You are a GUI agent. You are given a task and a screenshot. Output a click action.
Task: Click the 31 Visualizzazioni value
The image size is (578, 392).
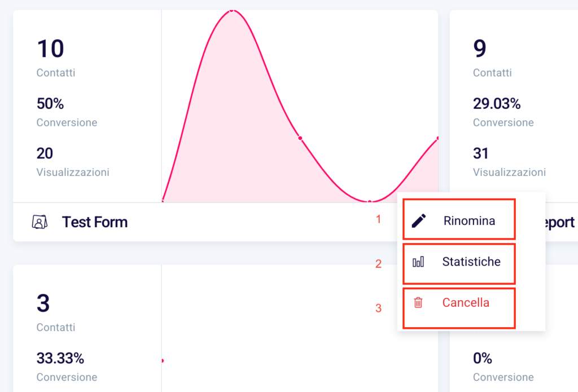click(481, 153)
